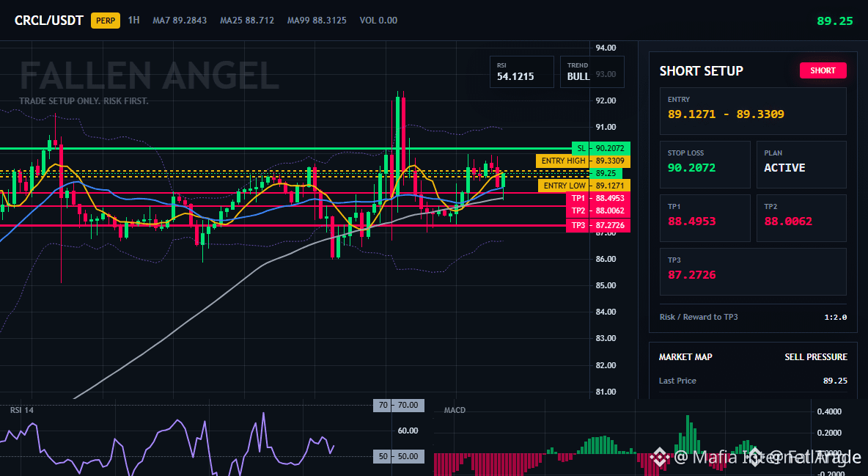Click the 81.00 price axis label
The height and width of the screenshot is (476, 868).
point(606,392)
